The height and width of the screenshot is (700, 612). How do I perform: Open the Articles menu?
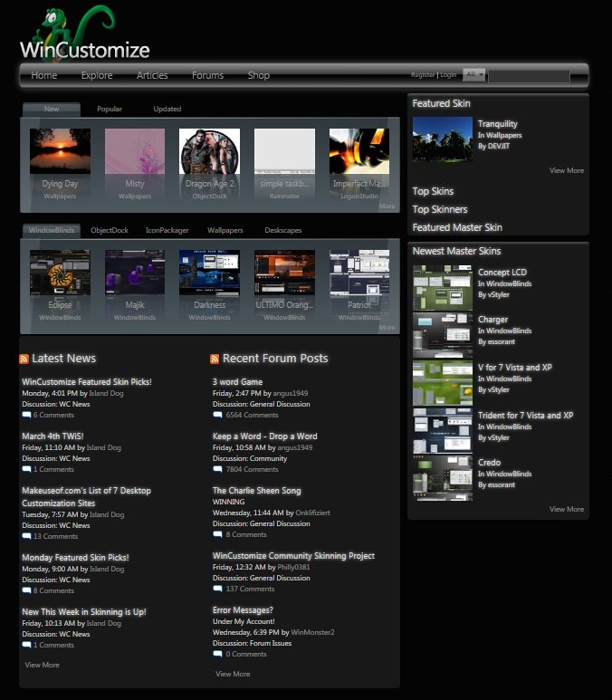coord(152,75)
